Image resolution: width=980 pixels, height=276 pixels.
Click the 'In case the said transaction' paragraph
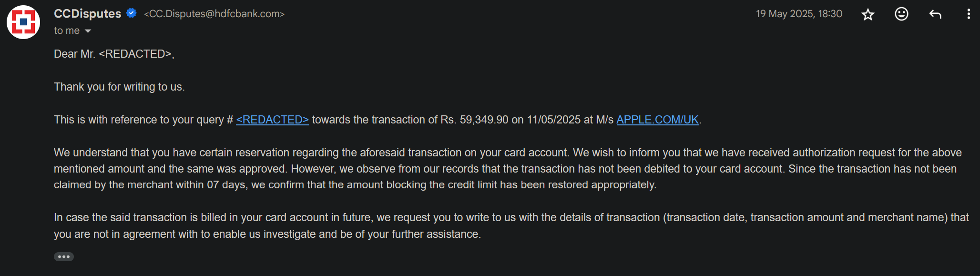(x=511, y=225)
